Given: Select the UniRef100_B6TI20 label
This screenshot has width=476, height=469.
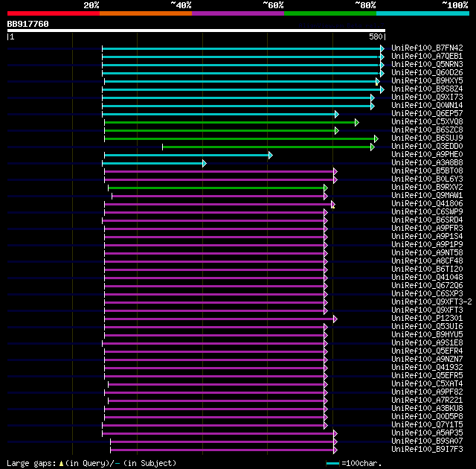Looking at the screenshot, I should (427, 269).
